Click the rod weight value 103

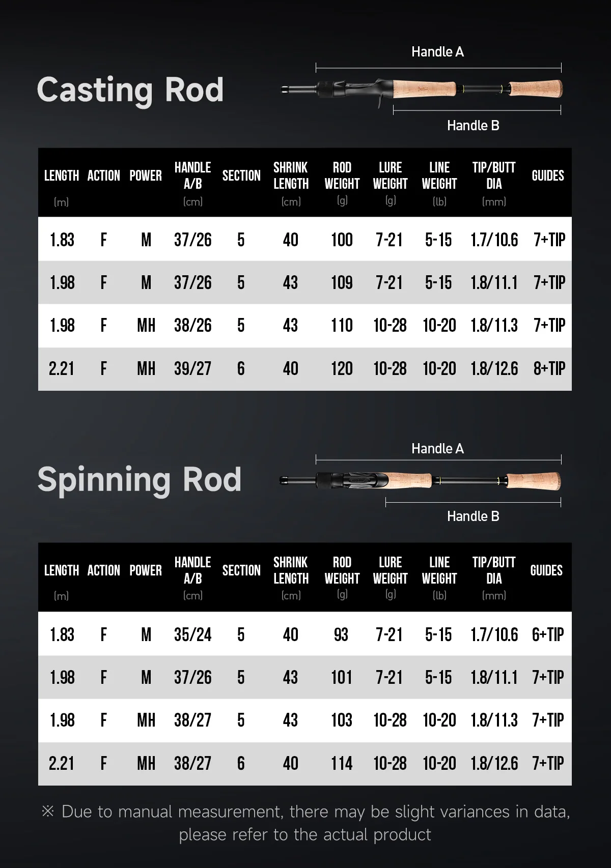[x=342, y=720]
